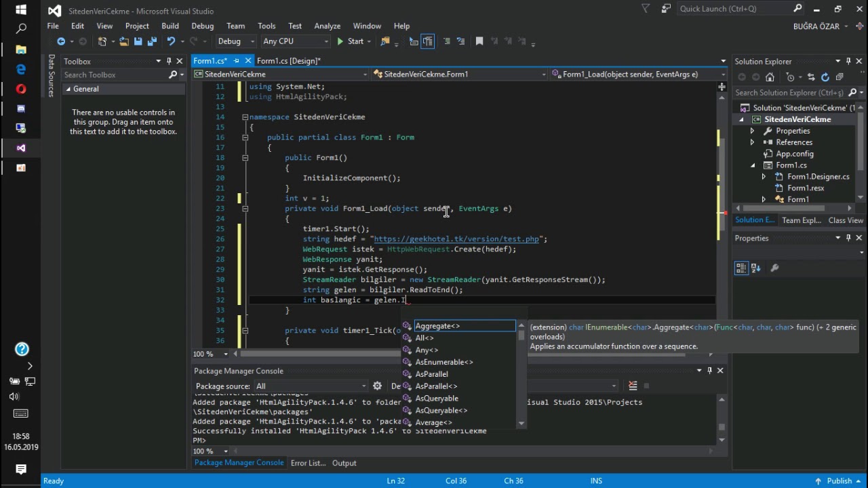Open SitedenVeriCekme project scope dropdown

[x=281, y=74]
